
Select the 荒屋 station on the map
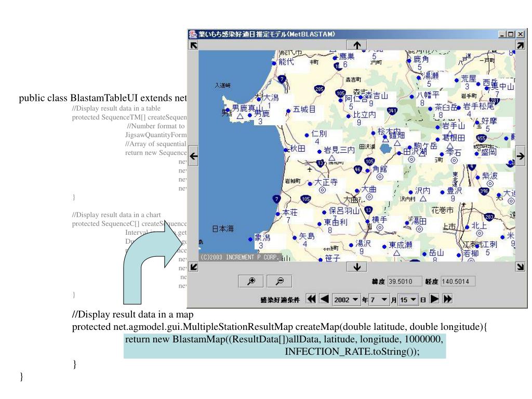457,80
